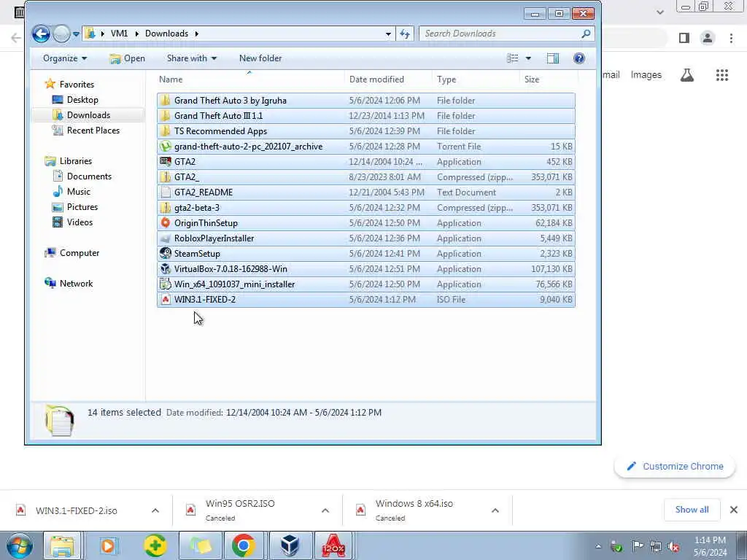Image resolution: width=747 pixels, height=560 pixels.
Task: Select Libraries in the navigation pane
Action: click(x=75, y=161)
